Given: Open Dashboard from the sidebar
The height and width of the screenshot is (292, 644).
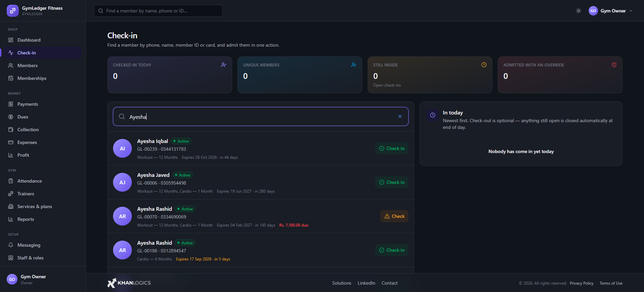Looking at the screenshot, I should pyautogui.click(x=43, y=40).
